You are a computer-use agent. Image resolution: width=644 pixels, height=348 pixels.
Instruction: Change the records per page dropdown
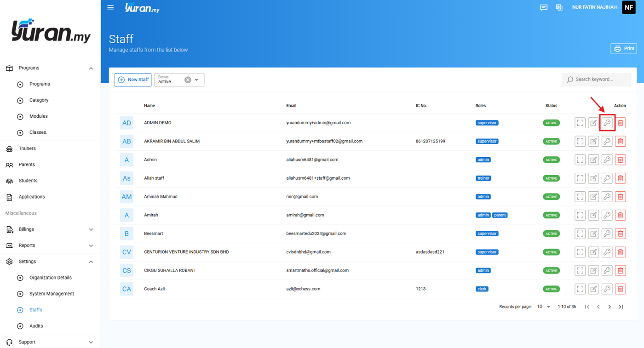click(x=543, y=307)
